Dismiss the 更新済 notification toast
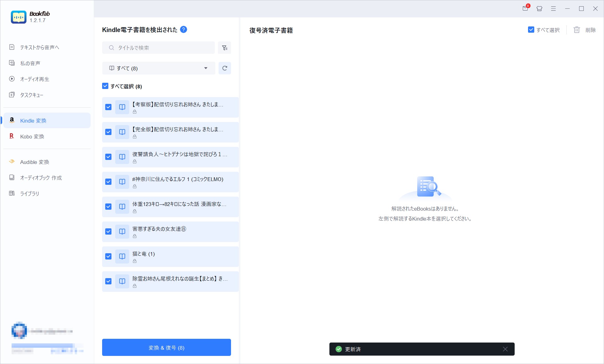Screen dimensions: 604x364 pyautogui.click(x=505, y=349)
